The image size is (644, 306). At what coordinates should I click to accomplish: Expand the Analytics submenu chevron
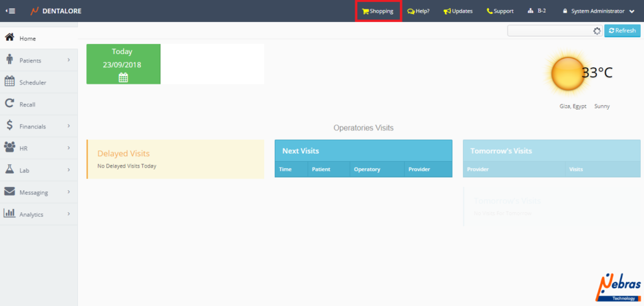[68, 214]
